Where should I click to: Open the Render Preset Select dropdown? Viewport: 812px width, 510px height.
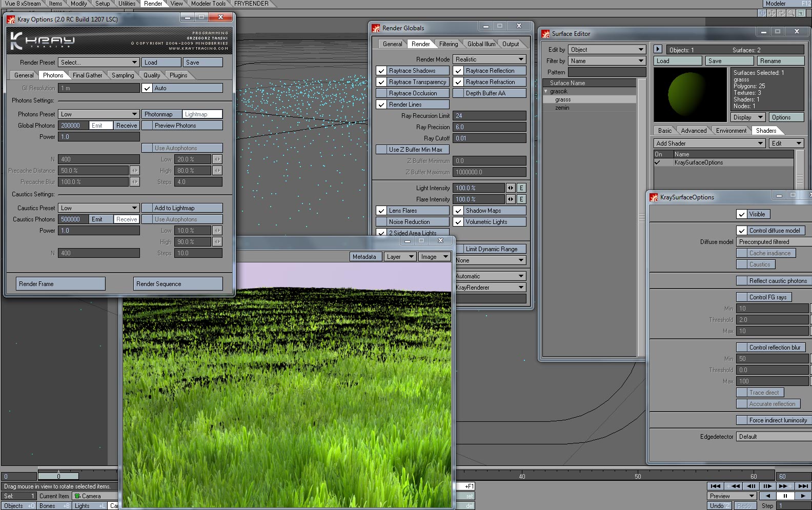98,63
